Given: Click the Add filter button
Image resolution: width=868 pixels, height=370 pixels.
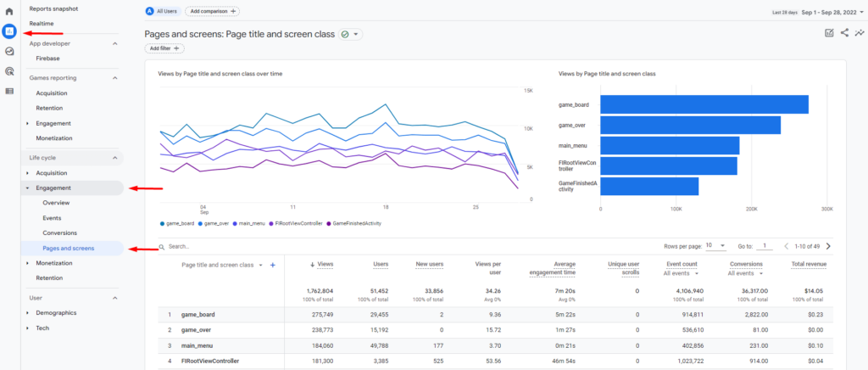Looking at the screenshot, I should (x=164, y=48).
